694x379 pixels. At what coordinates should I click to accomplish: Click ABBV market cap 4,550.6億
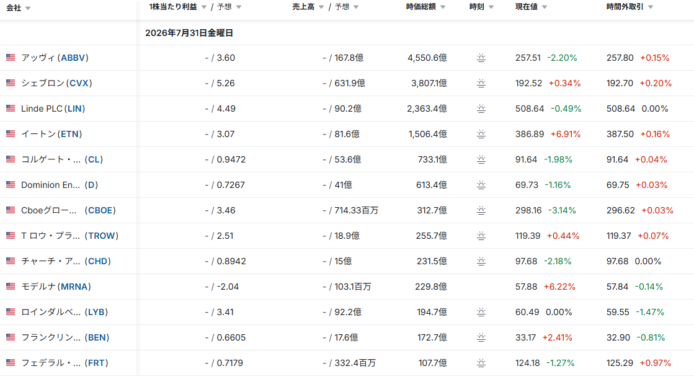(x=427, y=58)
